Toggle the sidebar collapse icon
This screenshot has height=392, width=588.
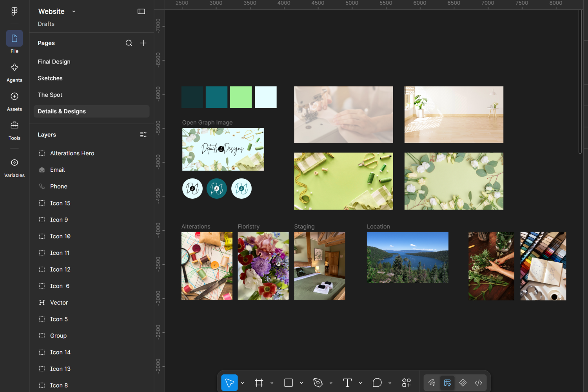141,11
